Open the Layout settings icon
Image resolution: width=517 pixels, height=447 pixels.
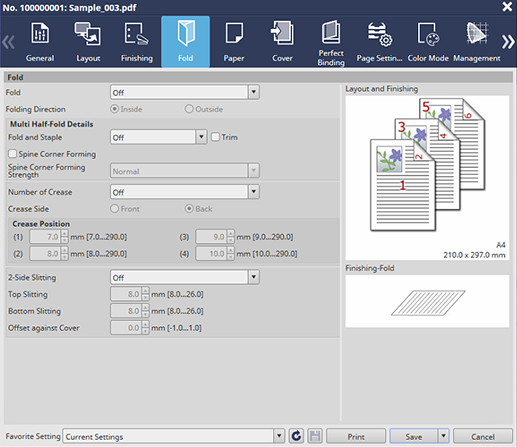[x=88, y=33]
